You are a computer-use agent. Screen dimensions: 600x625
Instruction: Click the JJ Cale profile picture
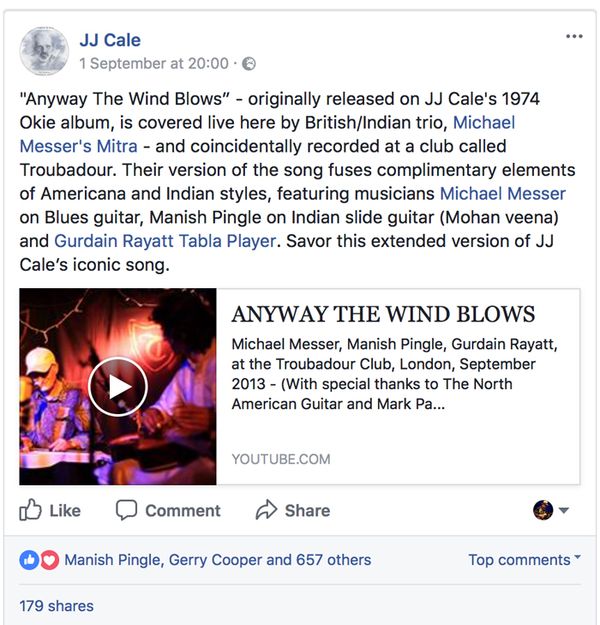44,51
